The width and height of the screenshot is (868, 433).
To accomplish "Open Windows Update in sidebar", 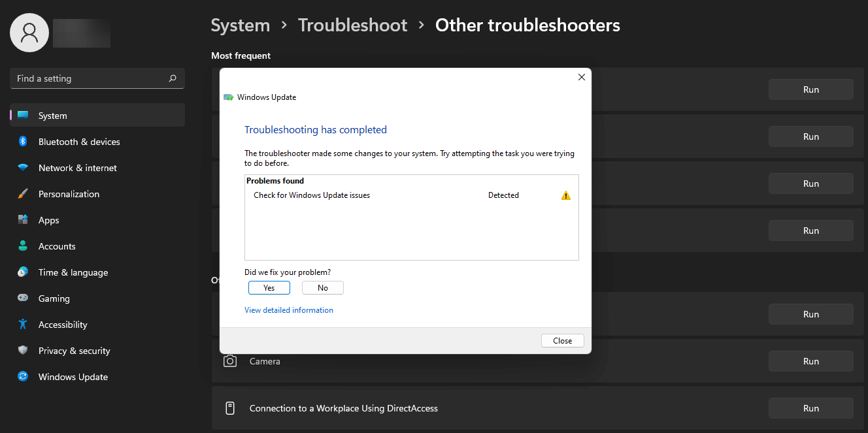I will coord(97,377).
